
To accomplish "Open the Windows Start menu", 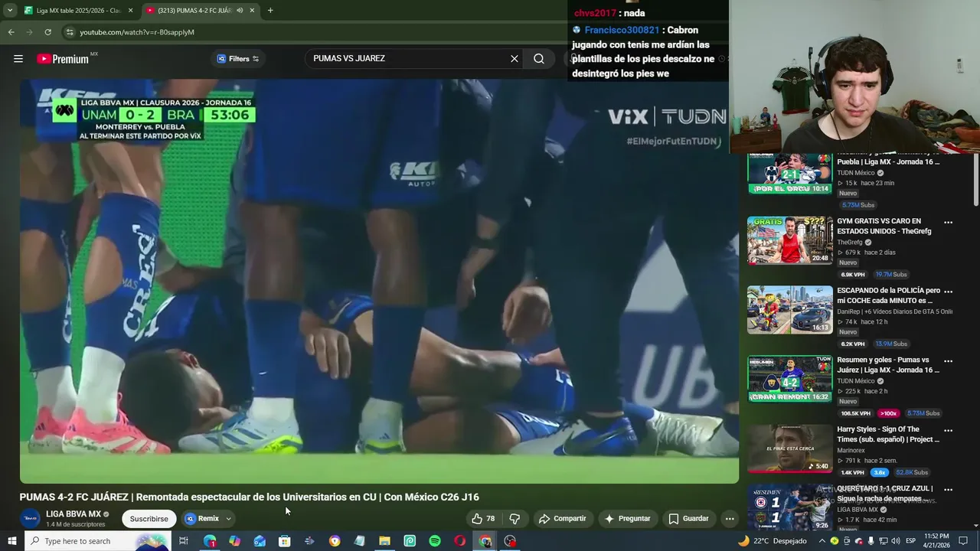I will pyautogui.click(x=11, y=541).
